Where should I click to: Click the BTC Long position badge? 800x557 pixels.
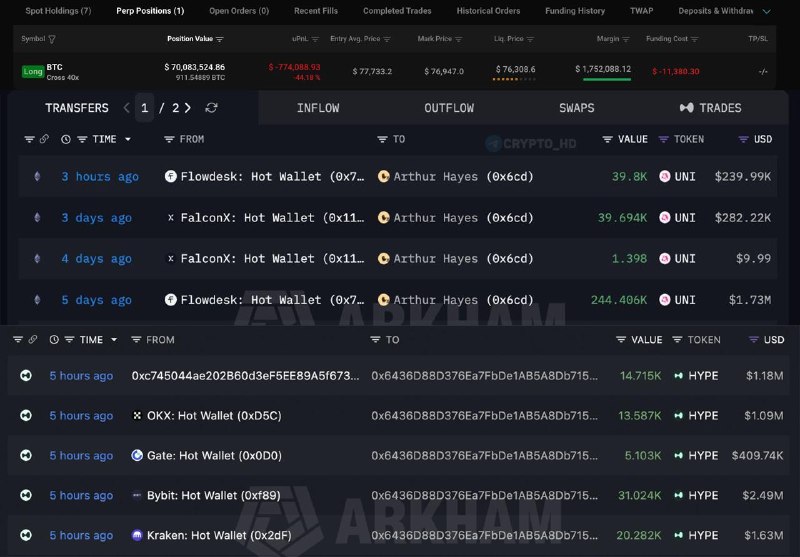[33, 71]
